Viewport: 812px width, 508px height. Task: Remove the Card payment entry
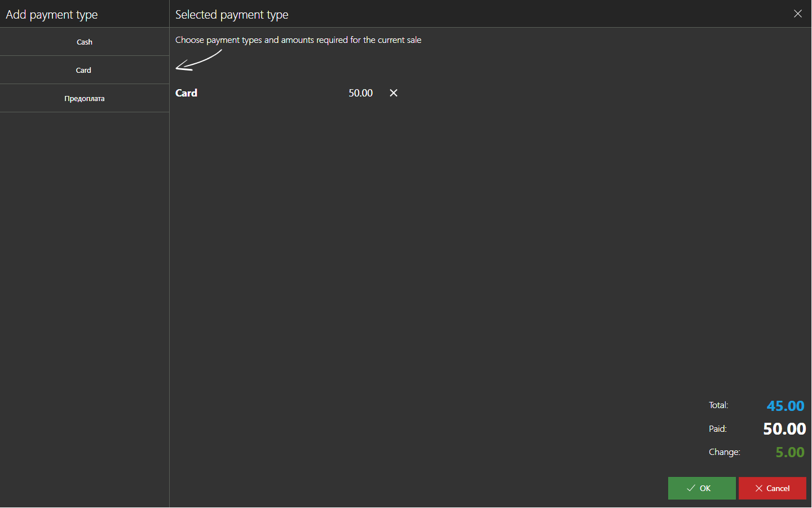coord(394,93)
